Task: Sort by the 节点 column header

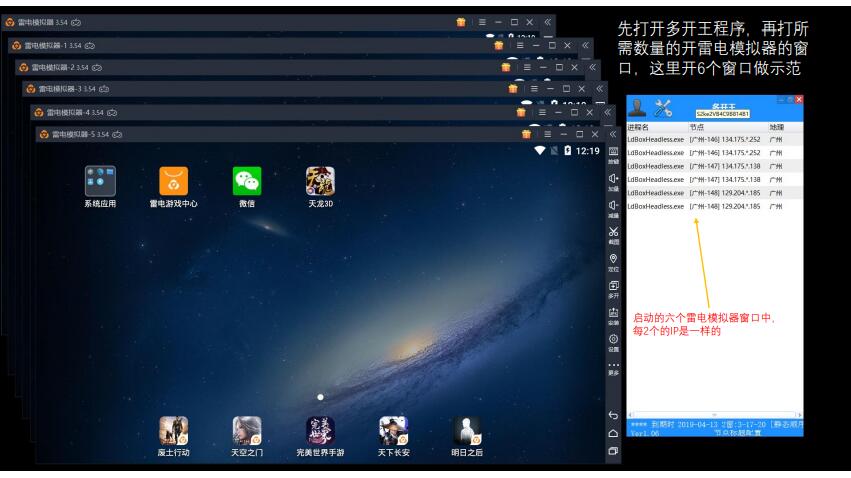Action: pyautogui.click(x=728, y=128)
